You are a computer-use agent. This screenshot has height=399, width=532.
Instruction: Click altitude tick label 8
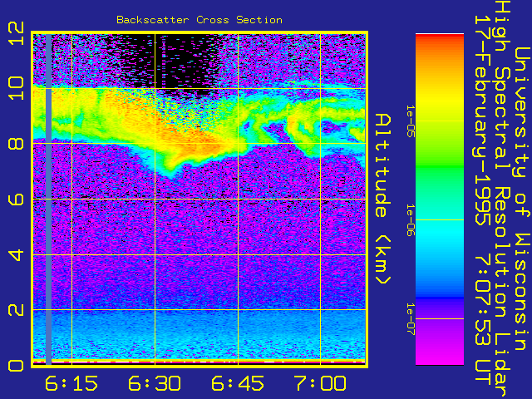coord(17,143)
